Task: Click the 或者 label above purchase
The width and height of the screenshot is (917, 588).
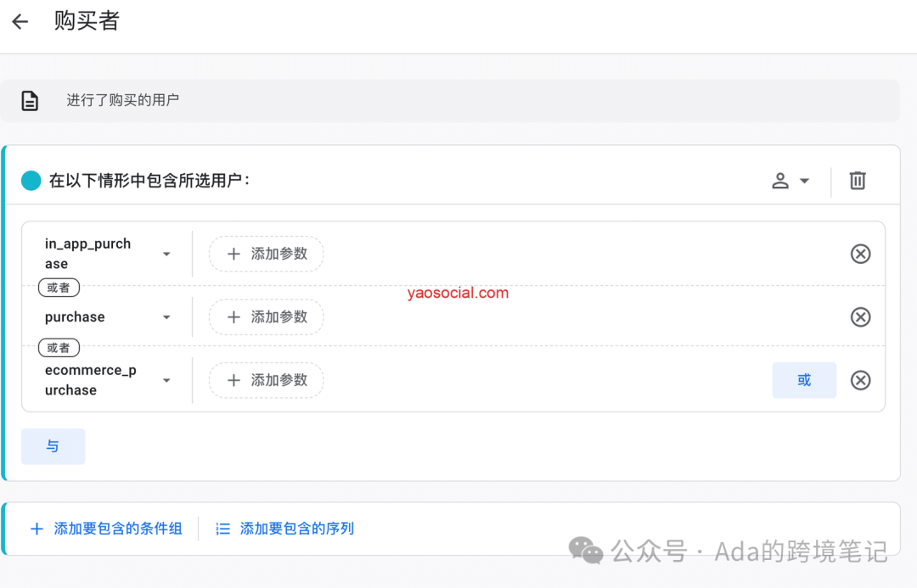Action: click(59, 288)
